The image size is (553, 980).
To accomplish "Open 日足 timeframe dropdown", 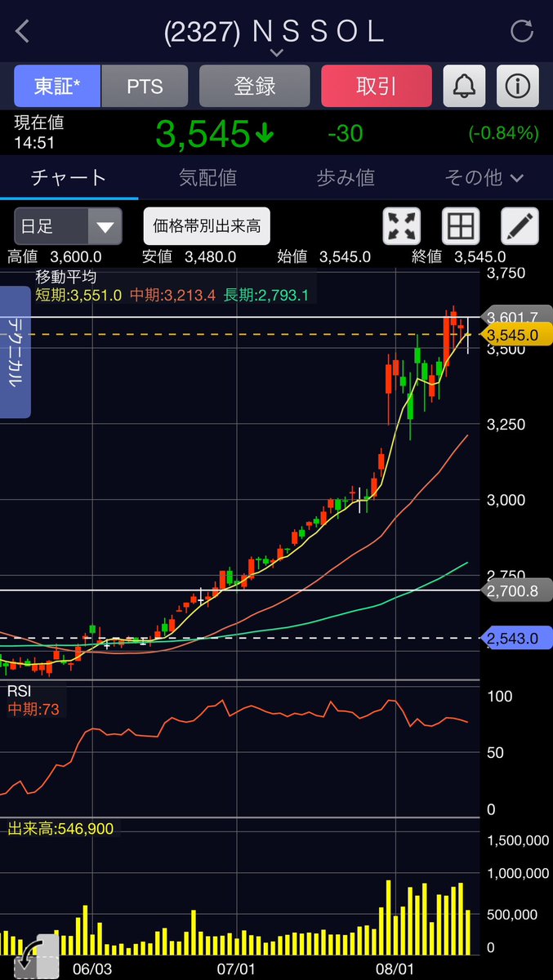I will [x=68, y=226].
